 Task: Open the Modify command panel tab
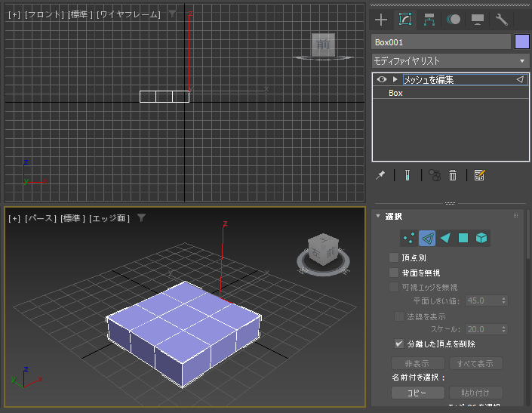[x=405, y=20]
